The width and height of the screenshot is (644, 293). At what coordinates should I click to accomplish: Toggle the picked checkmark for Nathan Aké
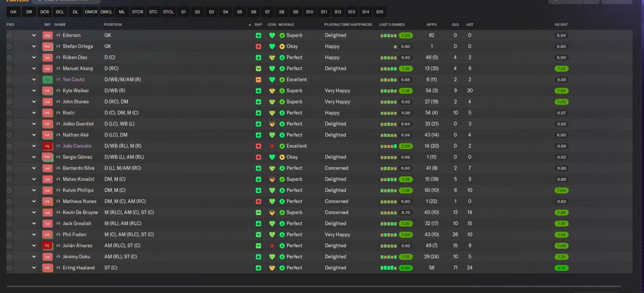point(9,135)
